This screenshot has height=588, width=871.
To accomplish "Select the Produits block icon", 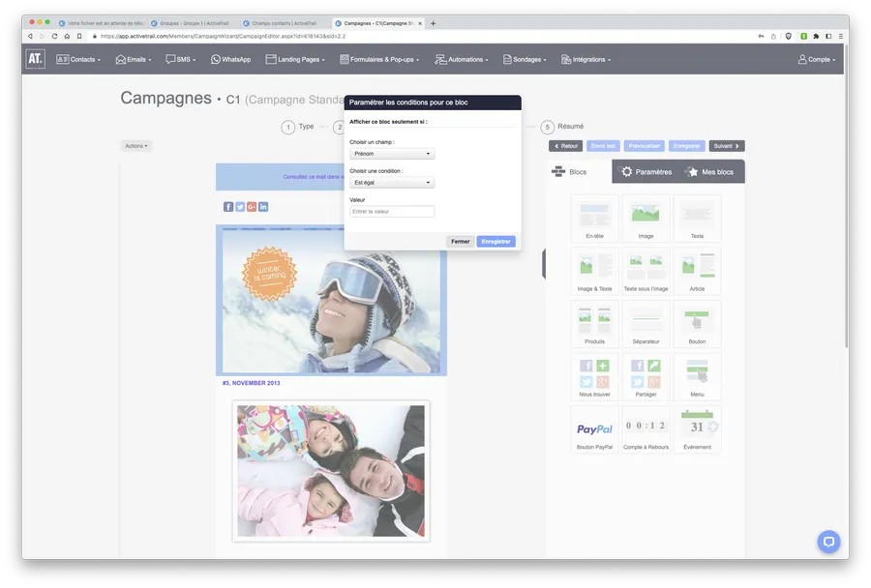I will (594, 324).
